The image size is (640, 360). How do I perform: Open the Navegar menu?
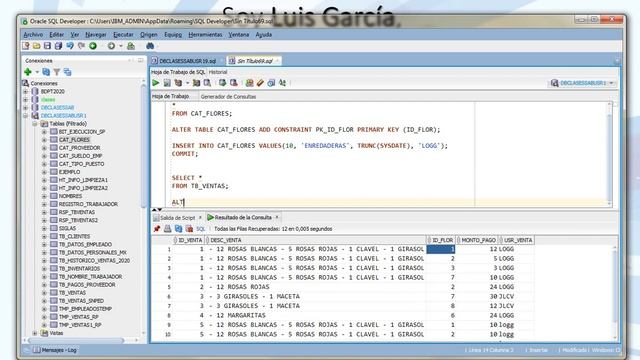coord(96,35)
